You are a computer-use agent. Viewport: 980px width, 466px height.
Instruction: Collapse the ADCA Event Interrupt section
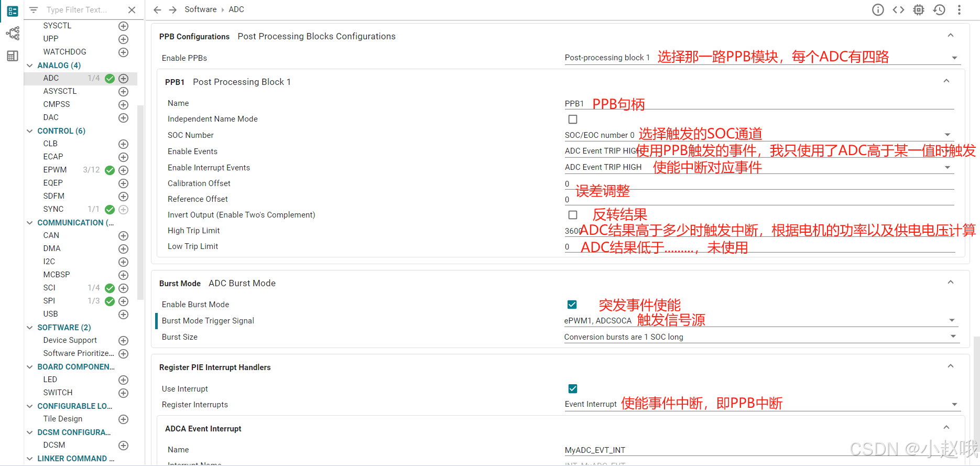[x=946, y=428]
